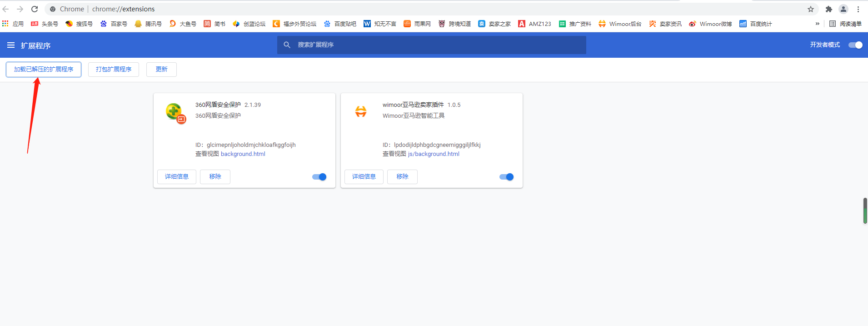Click the version number 2.1.39
This screenshot has width=868, height=326.
[253, 105]
